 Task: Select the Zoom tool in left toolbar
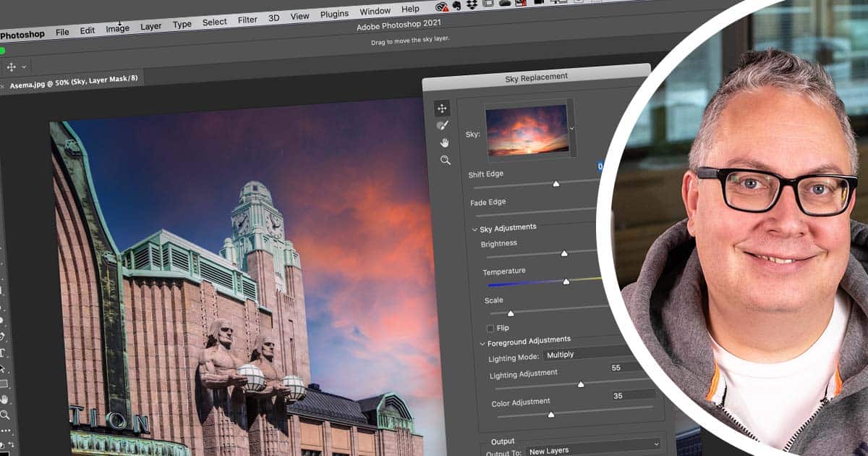coord(4,415)
